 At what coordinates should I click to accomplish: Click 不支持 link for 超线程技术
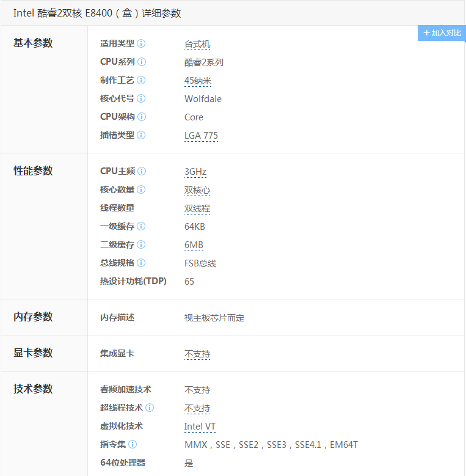(x=197, y=408)
